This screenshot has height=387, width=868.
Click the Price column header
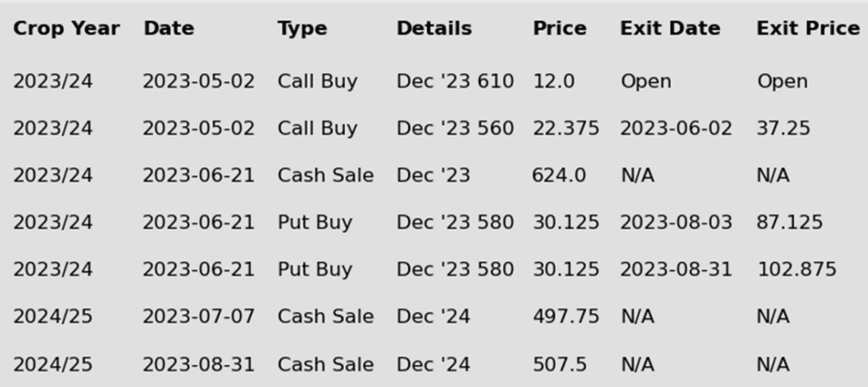559,28
